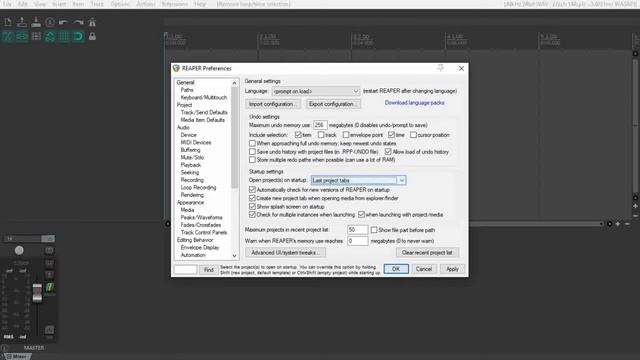The height and width of the screenshot is (360, 640).
Task: Toggle the 'item' include selection checkbox
Action: 298,135
